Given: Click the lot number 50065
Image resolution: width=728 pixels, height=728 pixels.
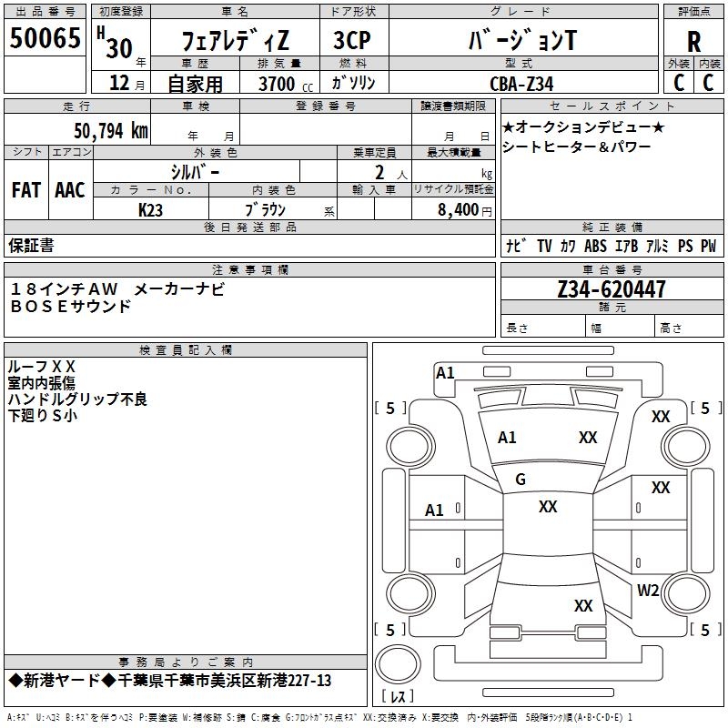Looking at the screenshot, I should 45,39.
